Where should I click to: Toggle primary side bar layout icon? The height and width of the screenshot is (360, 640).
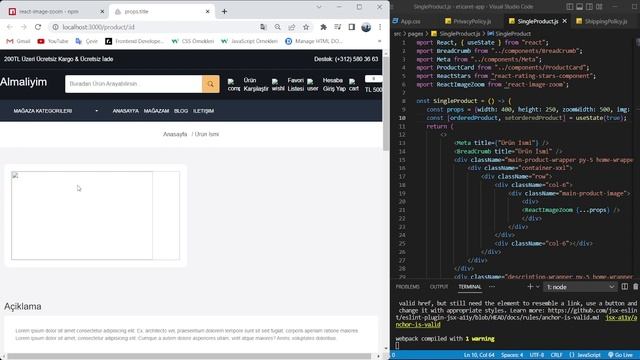[570, 7]
